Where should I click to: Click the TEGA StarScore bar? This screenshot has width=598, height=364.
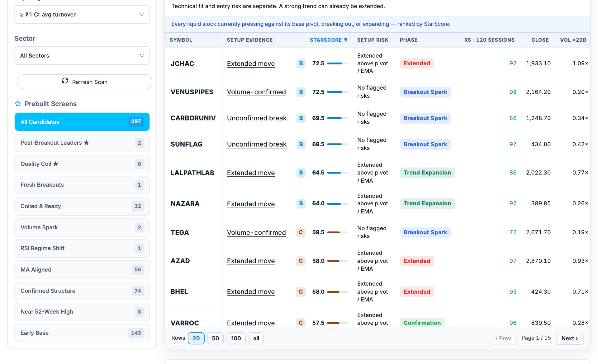(338, 232)
